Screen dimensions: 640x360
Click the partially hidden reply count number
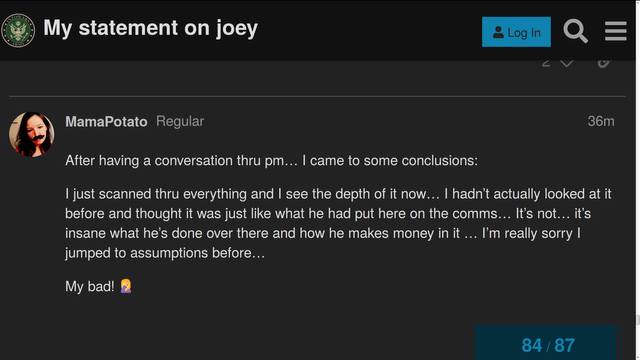tap(546, 63)
